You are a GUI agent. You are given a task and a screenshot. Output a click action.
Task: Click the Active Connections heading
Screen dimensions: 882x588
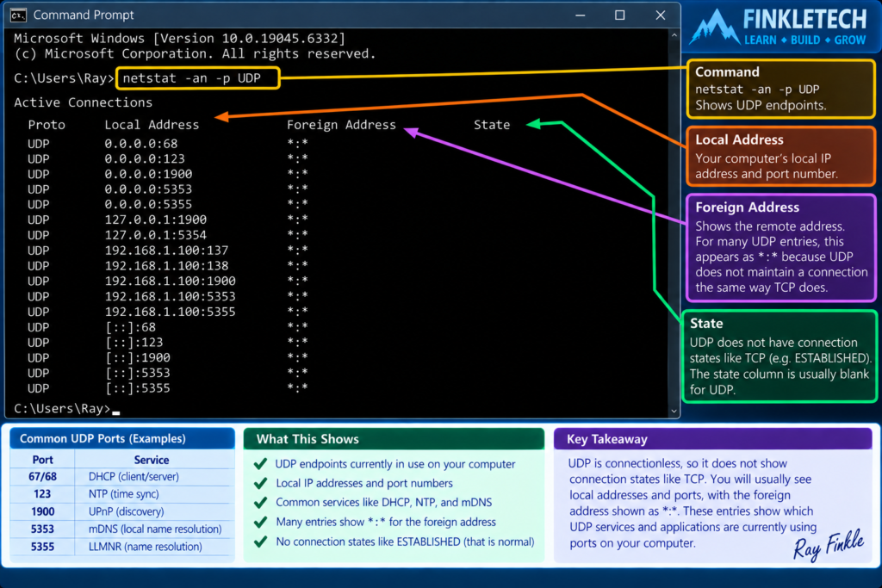click(84, 102)
